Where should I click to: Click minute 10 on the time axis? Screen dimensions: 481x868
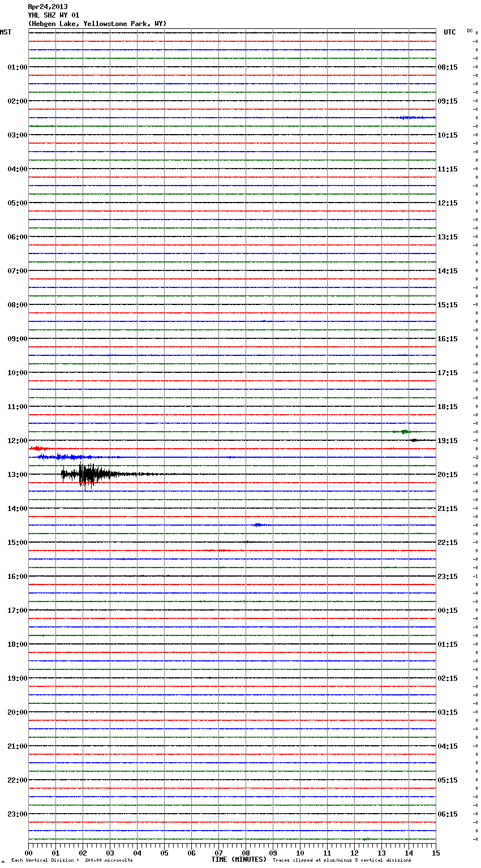click(300, 853)
